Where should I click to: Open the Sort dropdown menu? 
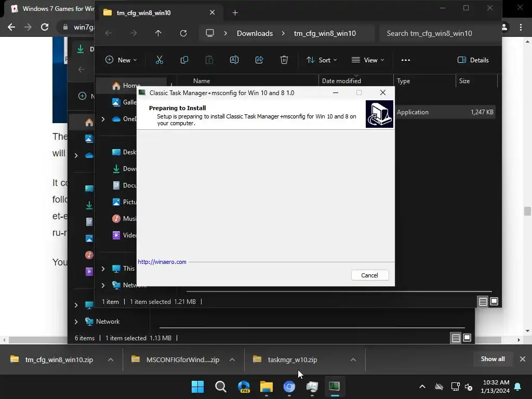click(322, 60)
